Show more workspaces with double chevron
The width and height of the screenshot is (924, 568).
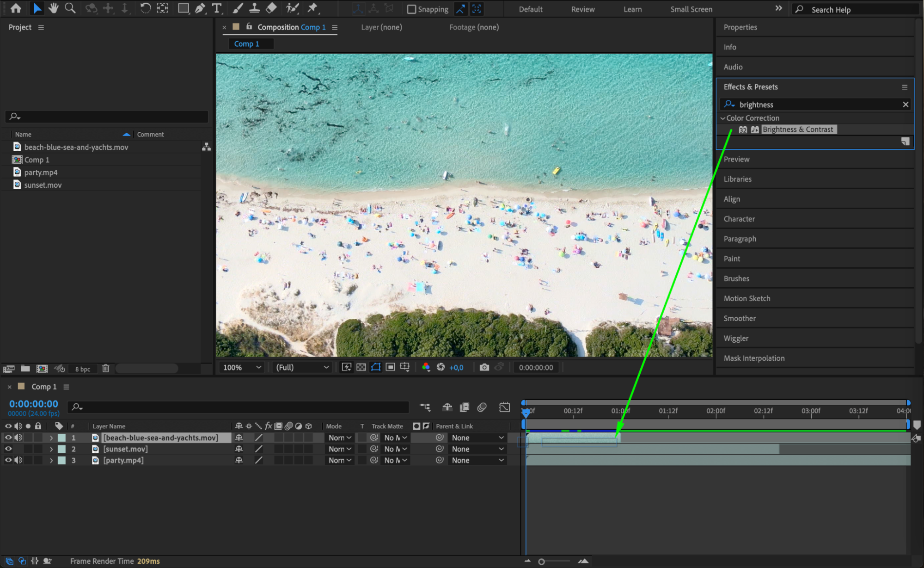[779, 8]
